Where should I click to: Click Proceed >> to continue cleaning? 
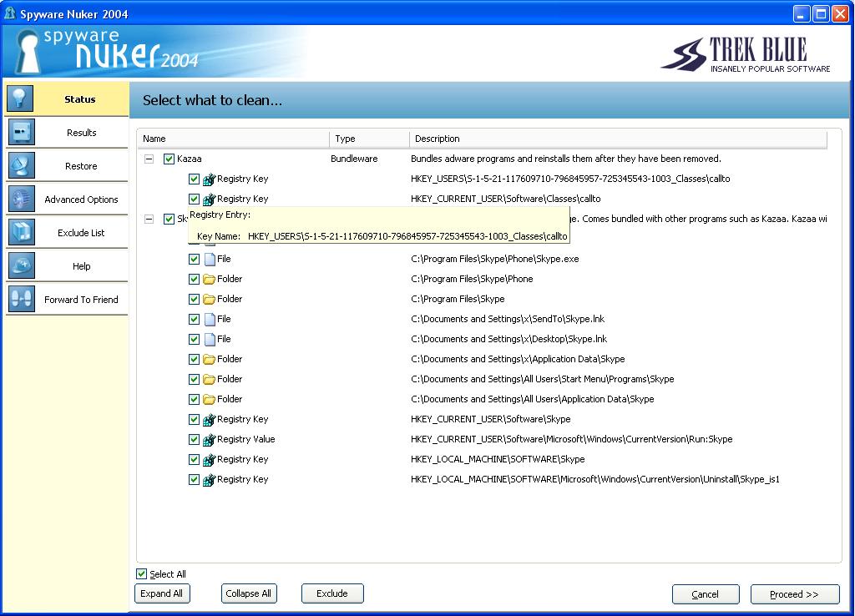click(795, 594)
